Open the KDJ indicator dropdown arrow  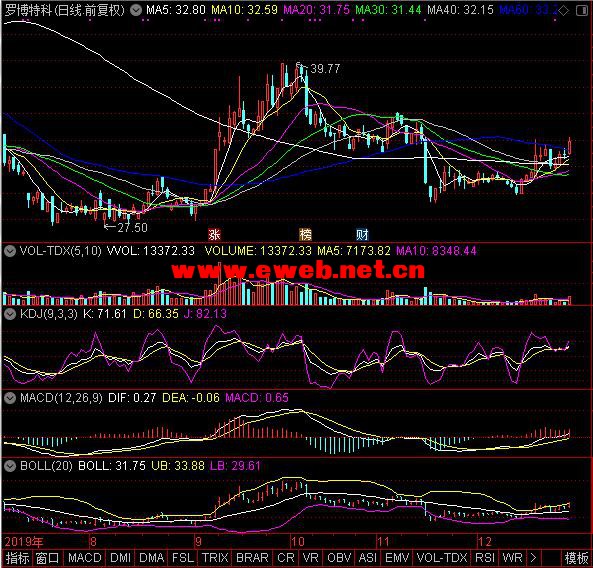tap(9, 314)
